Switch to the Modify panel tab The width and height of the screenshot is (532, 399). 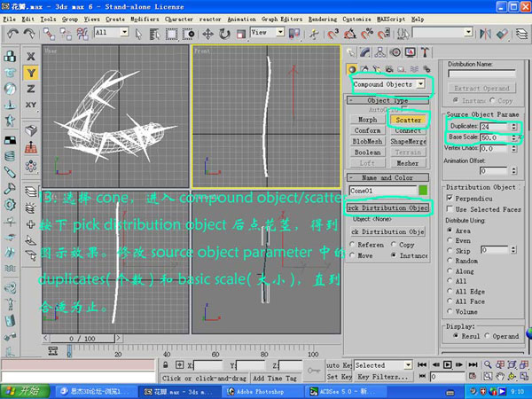(x=365, y=52)
